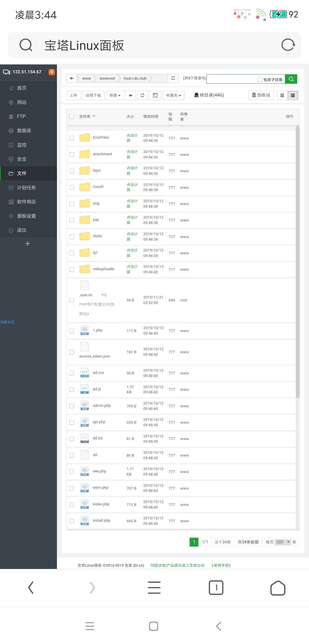309x644 pixels.
Task: Click the 上传 button
Action: (74, 95)
